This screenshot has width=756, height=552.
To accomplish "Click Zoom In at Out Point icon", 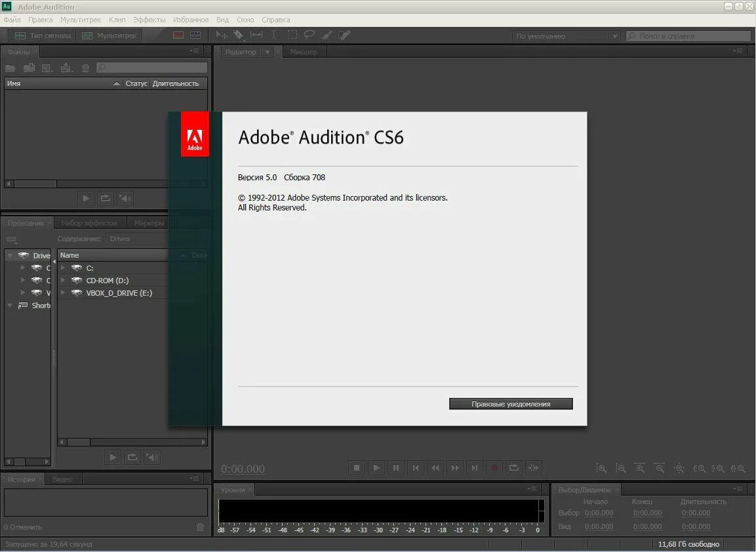I will point(719,468).
